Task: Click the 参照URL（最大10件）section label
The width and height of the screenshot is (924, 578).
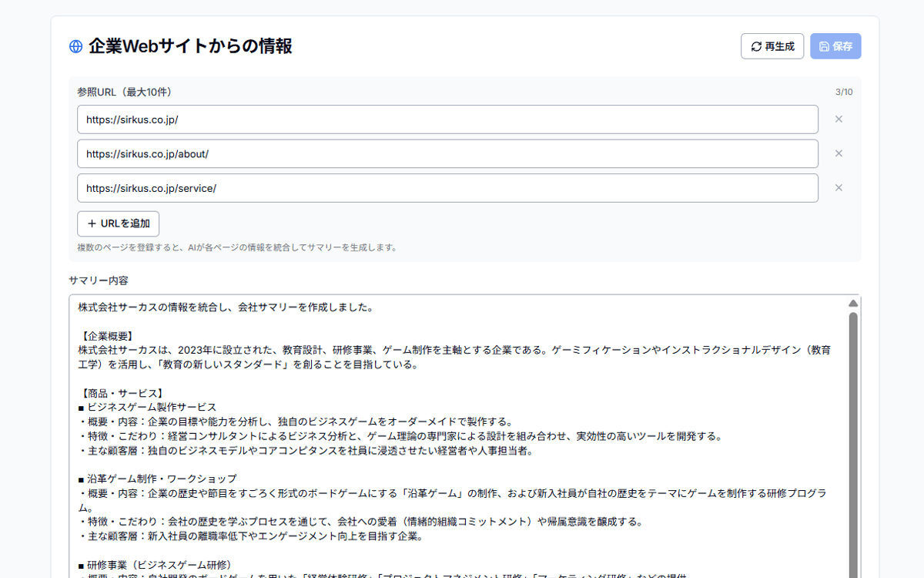Action: (123, 91)
